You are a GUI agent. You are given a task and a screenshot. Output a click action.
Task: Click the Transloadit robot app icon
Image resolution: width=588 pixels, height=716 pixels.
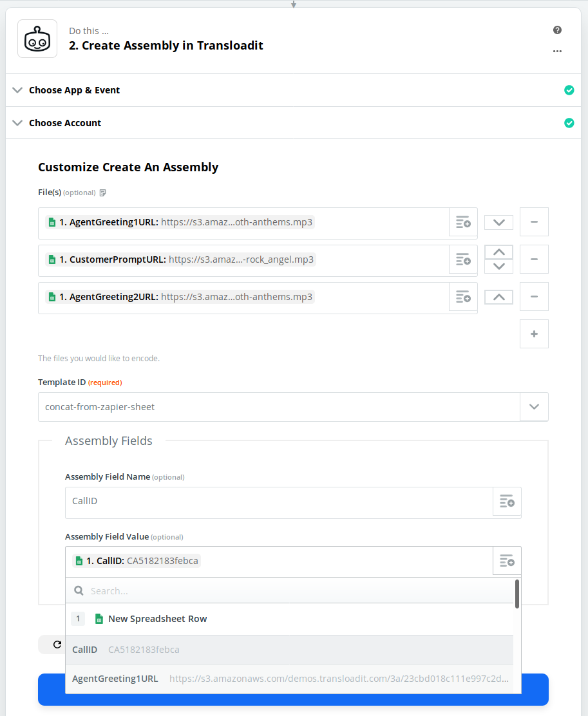click(37, 39)
